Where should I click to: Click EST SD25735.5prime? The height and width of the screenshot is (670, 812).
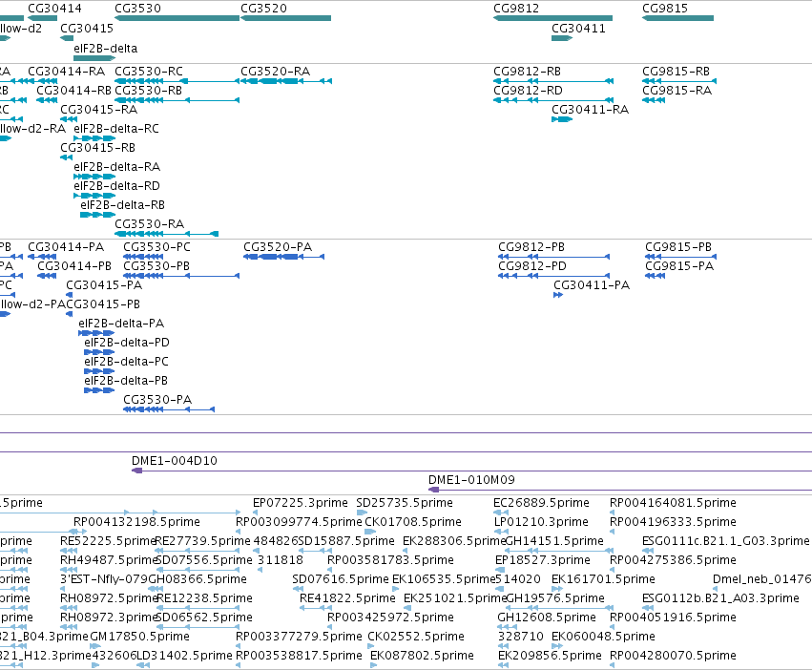pyautogui.click(x=405, y=503)
